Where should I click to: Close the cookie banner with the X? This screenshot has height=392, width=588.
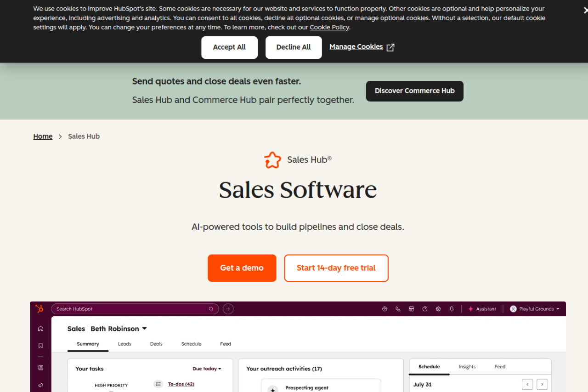click(x=585, y=11)
